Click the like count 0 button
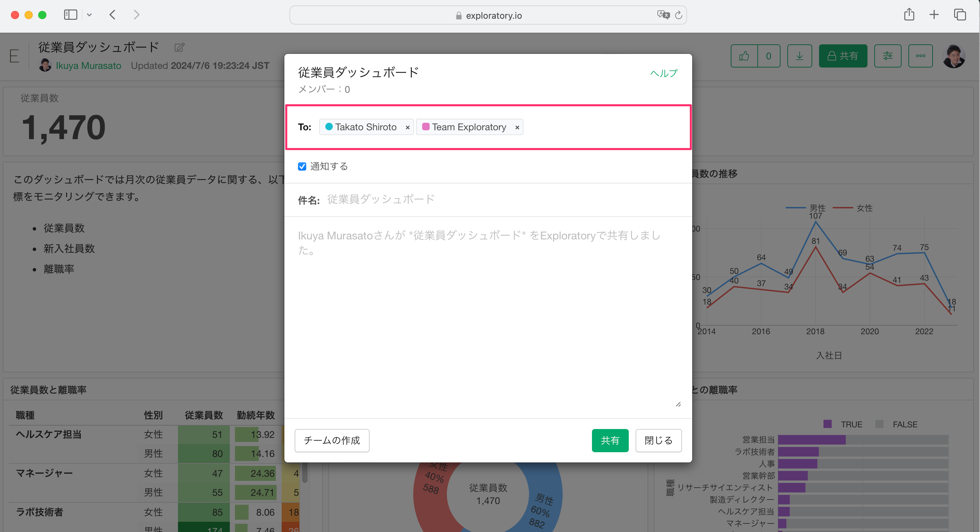980x532 pixels. pos(769,56)
